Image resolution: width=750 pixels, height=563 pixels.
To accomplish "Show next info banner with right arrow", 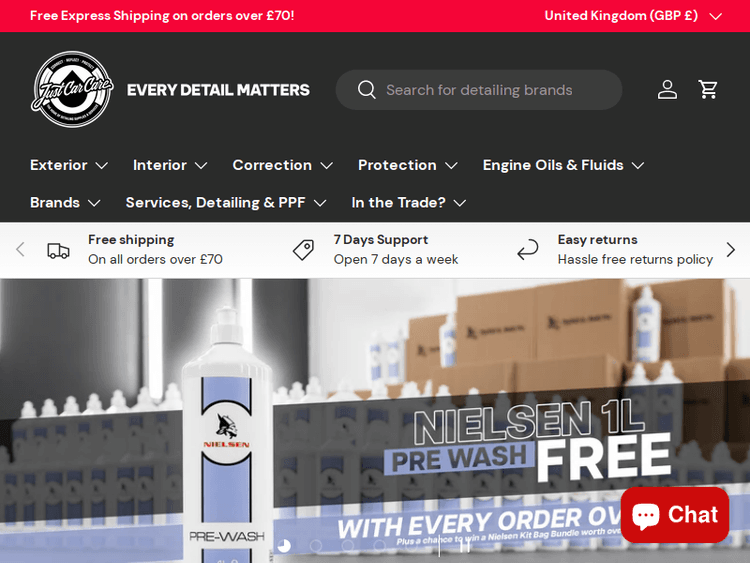I will click(730, 249).
